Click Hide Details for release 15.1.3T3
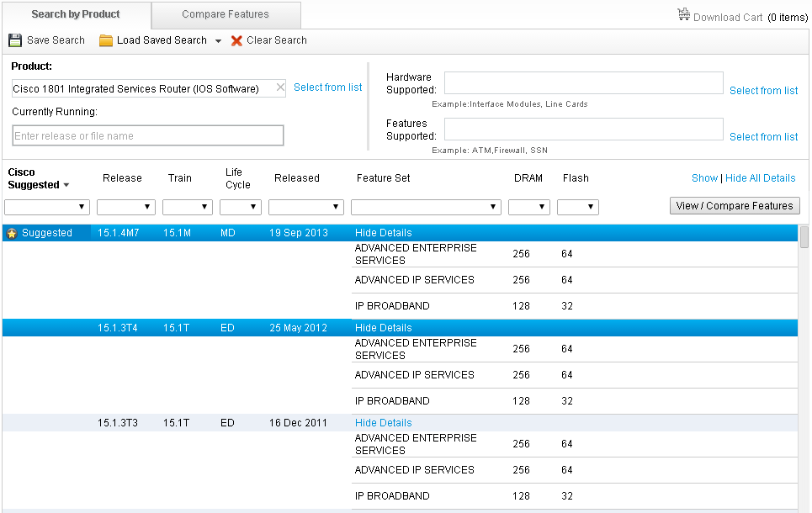812x513 pixels. [383, 423]
